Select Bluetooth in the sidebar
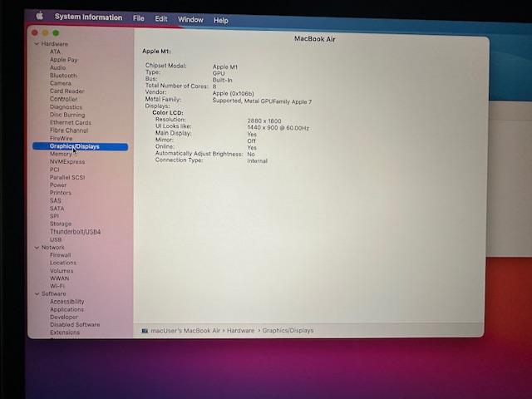Viewport: 532px width, 399px height. (63, 76)
